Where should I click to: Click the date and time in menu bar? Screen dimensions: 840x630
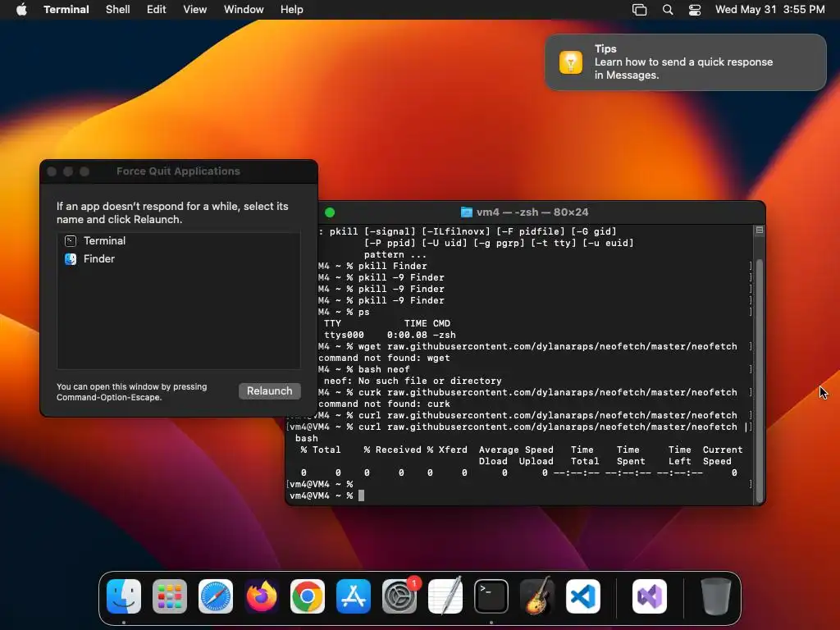(x=769, y=10)
